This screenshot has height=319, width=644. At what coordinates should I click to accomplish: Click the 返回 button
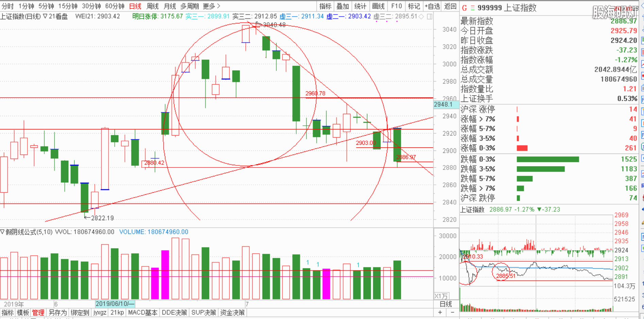(450, 6)
